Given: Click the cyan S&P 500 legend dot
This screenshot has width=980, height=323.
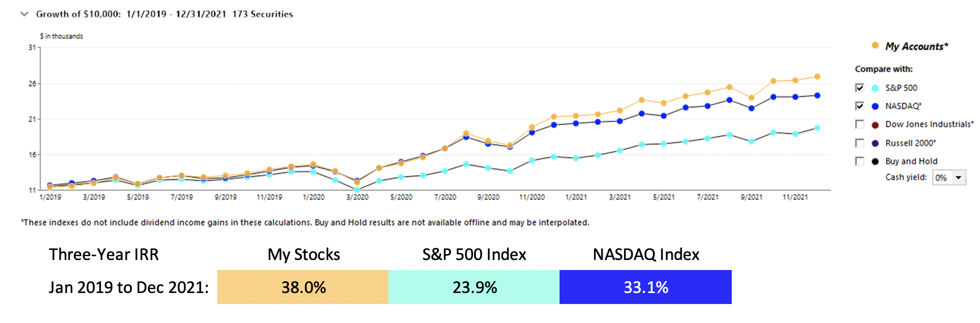Looking at the screenshot, I should 875,88.
